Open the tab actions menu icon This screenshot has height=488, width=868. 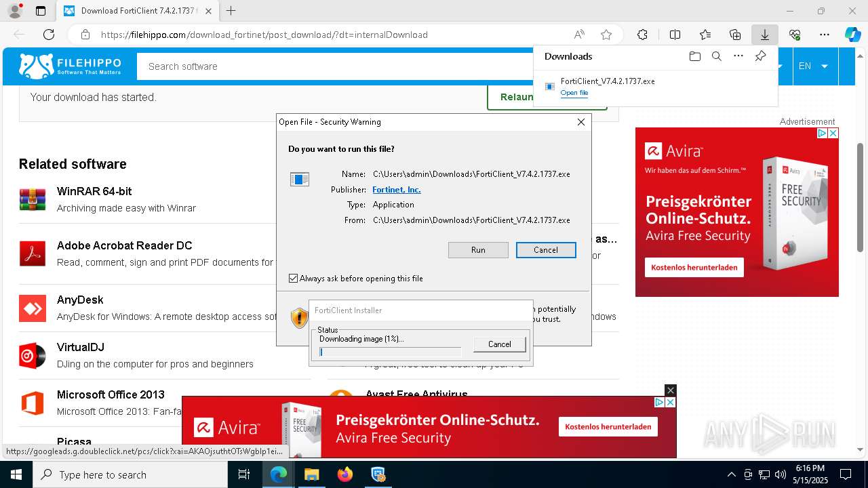pos(41,11)
